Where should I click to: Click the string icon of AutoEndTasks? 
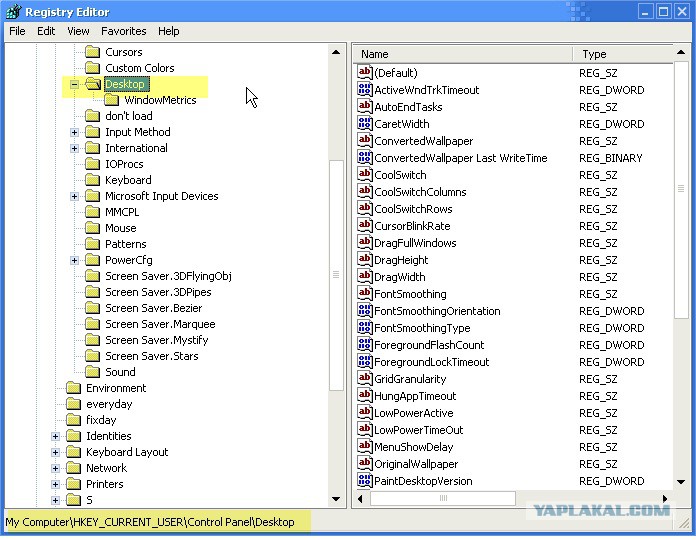(364, 106)
